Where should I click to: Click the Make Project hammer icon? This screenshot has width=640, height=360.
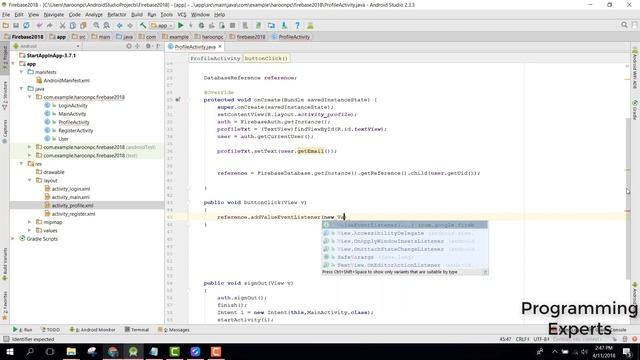click(x=143, y=25)
